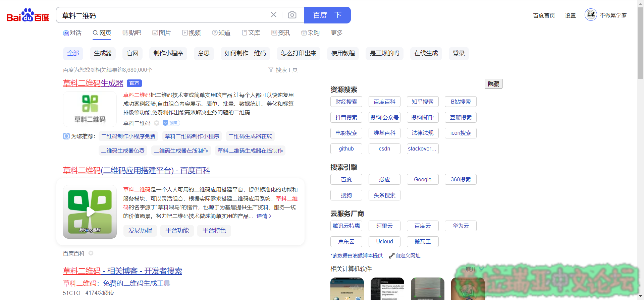Open 百度首页 link
Viewport: 644px width, 300px height.
click(x=544, y=15)
